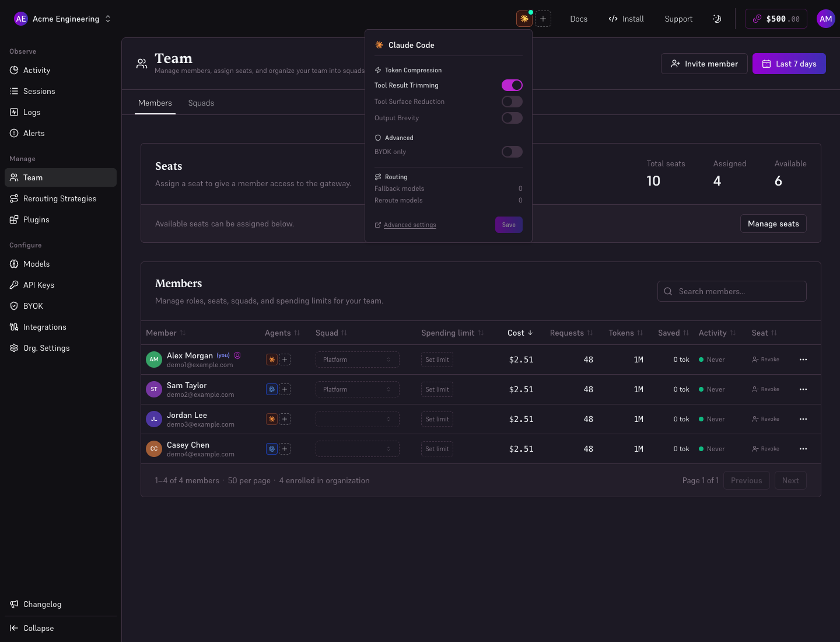Enable Tool Surface Reduction toggle
The height and width of the screenshot is (642, 840).
tap(512, 102)
